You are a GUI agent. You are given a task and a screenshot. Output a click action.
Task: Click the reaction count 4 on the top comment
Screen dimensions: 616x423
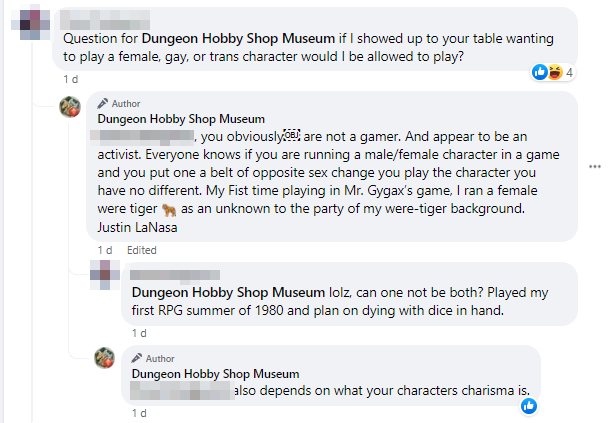tap(569, 72)
